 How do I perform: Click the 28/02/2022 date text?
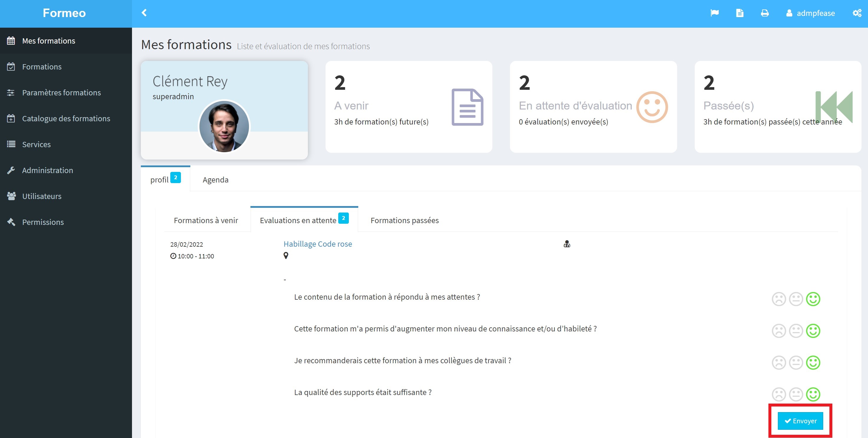tap(186, 244)
